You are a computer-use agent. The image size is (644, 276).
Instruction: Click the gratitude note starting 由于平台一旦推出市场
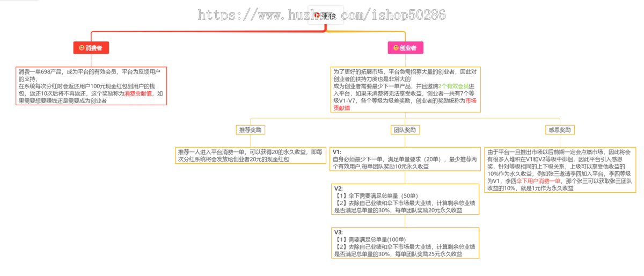tap(560, 170)
